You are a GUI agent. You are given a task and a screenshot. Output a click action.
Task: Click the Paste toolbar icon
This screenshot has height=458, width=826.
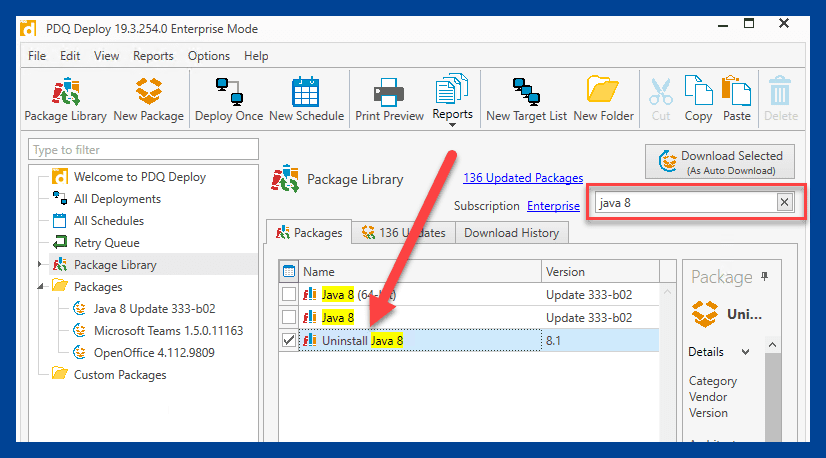[736, 91]
